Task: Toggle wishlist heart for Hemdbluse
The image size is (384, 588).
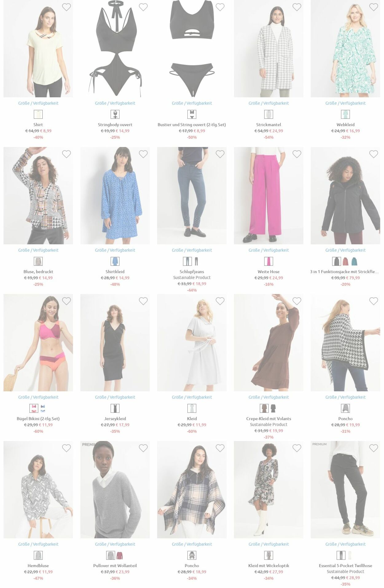Action: coord(66,448)
